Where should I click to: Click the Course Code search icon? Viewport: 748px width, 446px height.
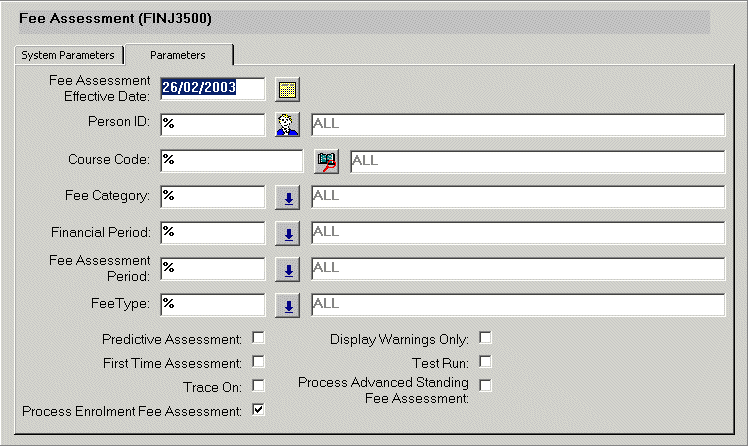(327, 161)
